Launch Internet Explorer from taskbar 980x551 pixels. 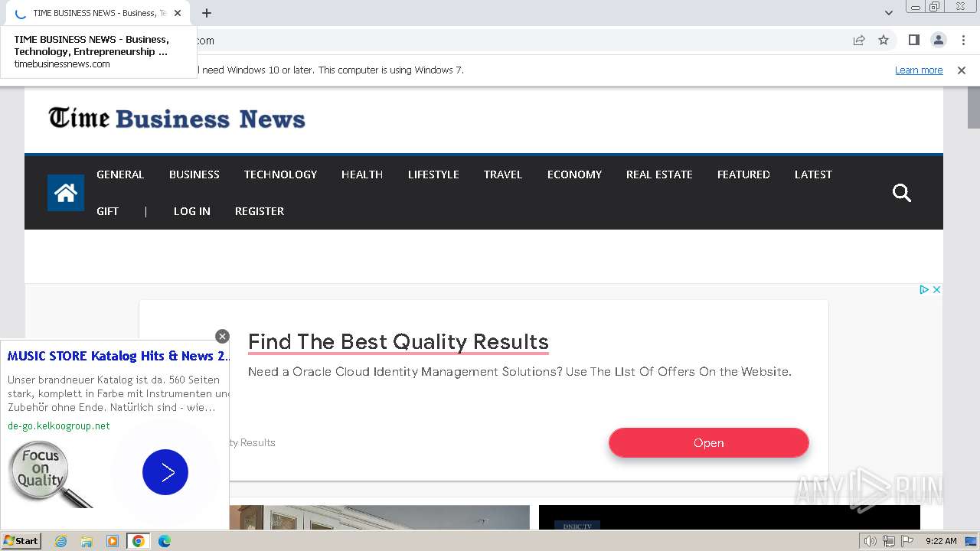(60, 541)
